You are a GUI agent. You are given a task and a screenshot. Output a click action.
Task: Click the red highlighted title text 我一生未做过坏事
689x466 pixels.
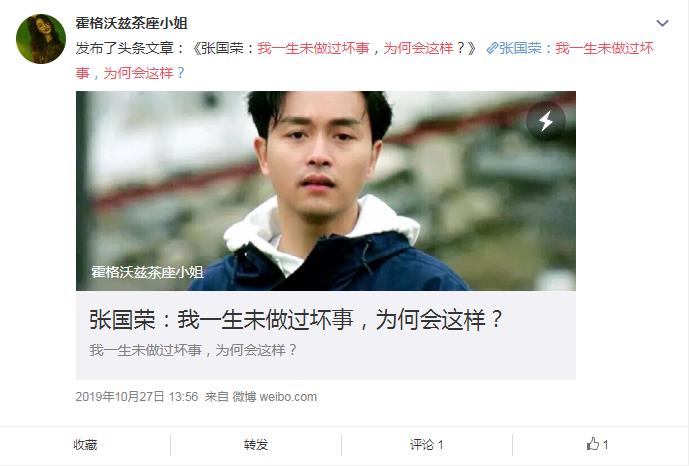(x=313, y=48)
